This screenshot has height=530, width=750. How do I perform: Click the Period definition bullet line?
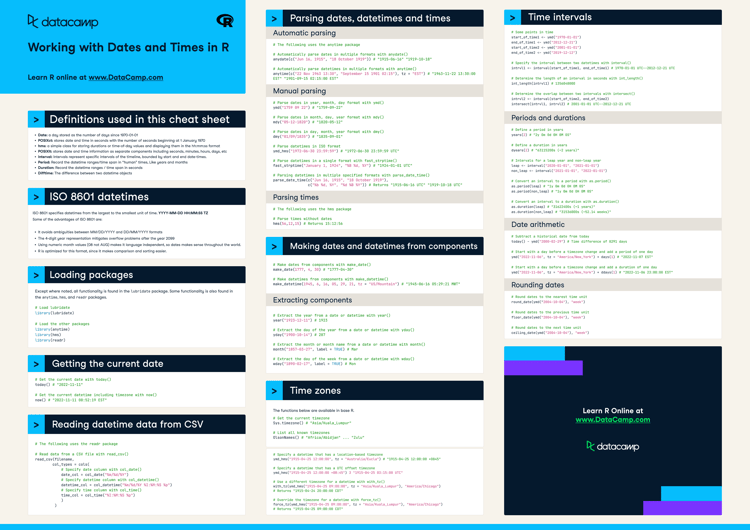click(113, 162)
